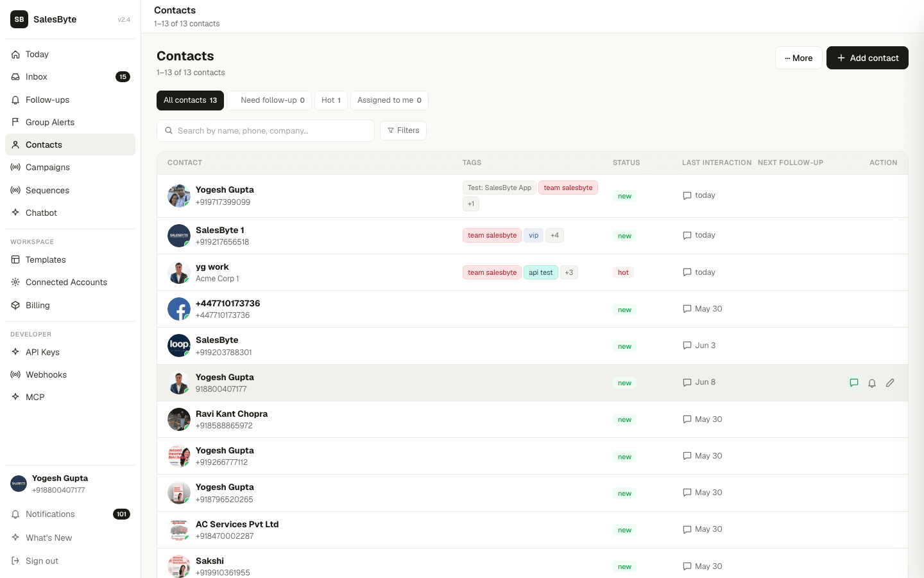Click the 'api test' tag on yg work
The image size is (924, 578).
pos(541,272)
